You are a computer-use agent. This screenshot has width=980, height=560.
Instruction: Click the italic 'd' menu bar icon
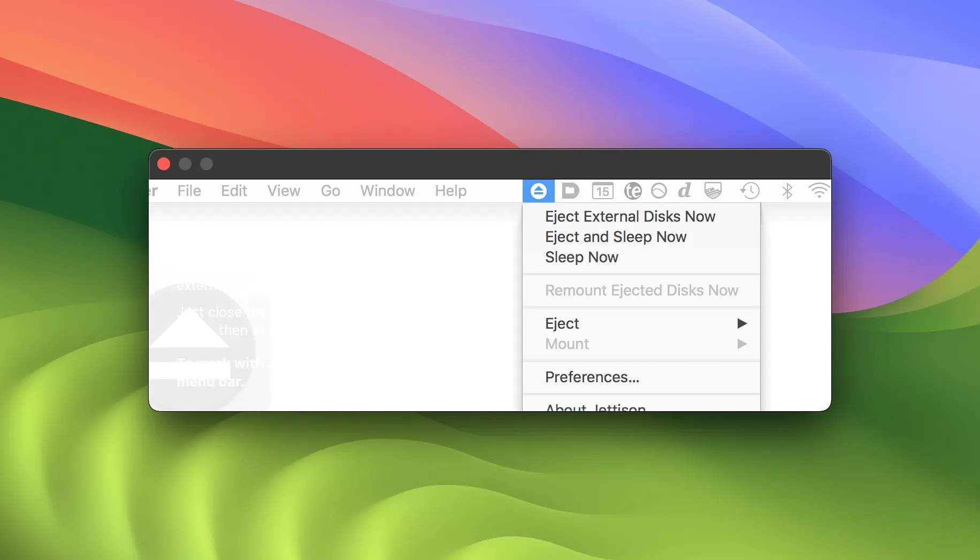point(684,191)
